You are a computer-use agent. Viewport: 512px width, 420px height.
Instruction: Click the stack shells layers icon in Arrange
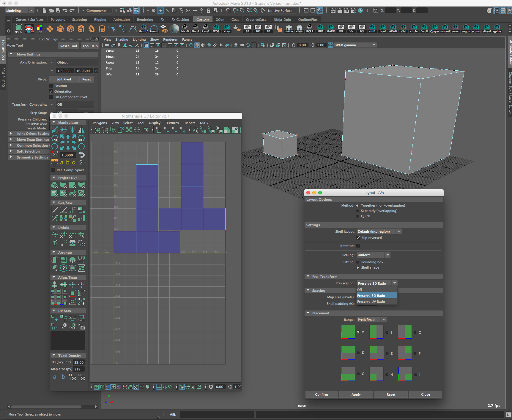click(72, 260)
